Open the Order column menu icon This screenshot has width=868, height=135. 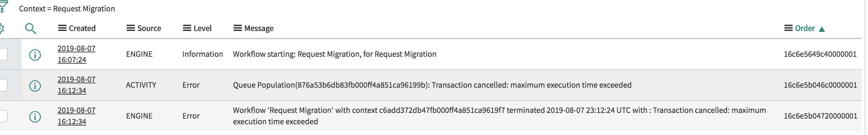coord(789,28)
